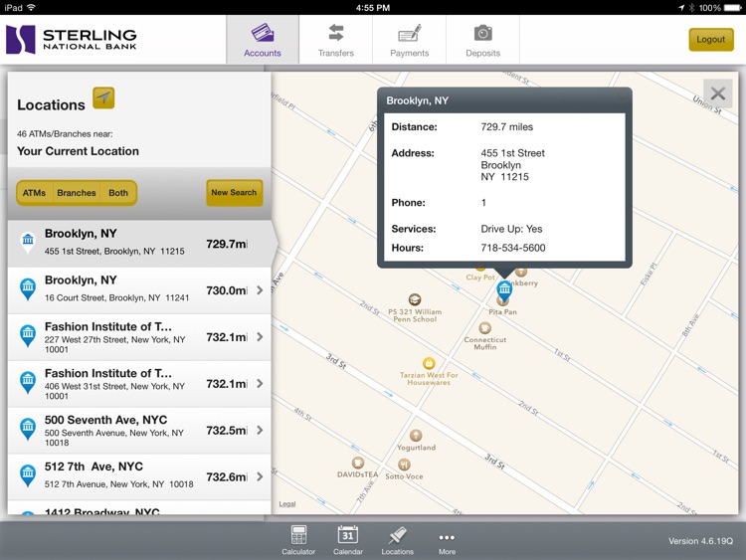This screenshot has height=560, width=746.
Task: Click the phone number 718-534-5600
Action: [x=513, y=248]
